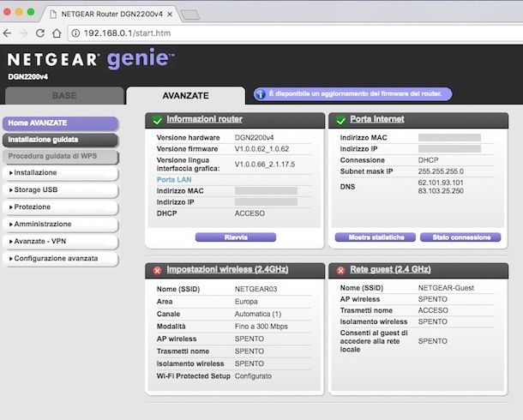Click SSID value NETGEAR03
Image resolution: width=523 pixels, height=420 pixels.
coord(255,289)
